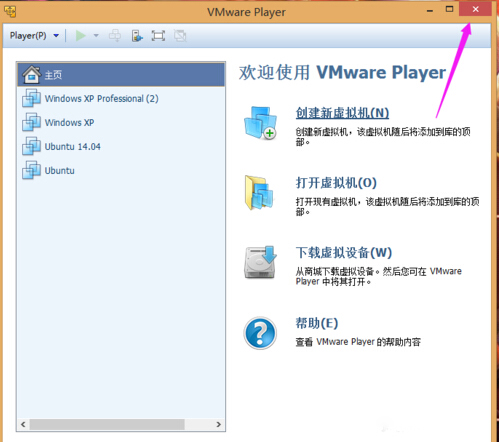Click the removable devices toolbar icon

click(x=137, y=35)
